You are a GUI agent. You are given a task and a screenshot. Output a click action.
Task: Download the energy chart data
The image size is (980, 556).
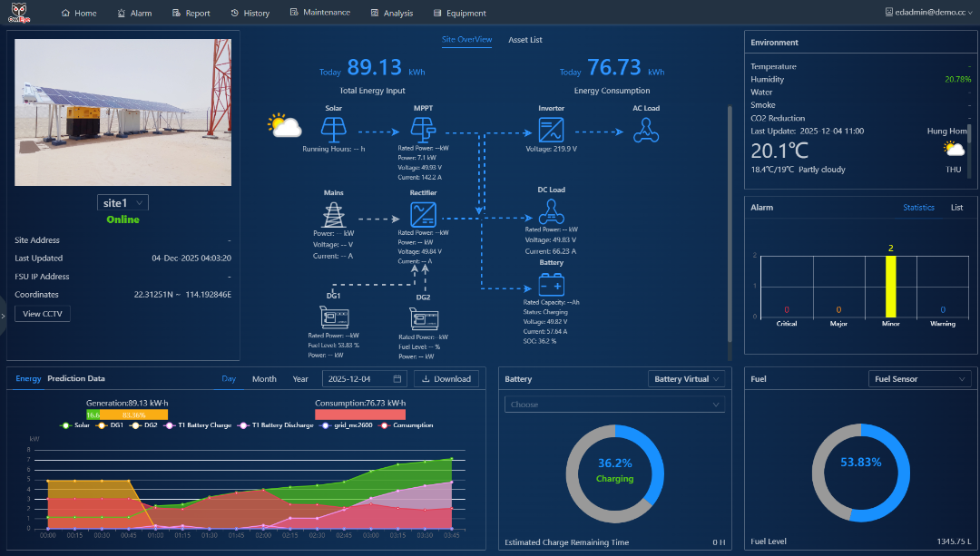click(446, 378)
